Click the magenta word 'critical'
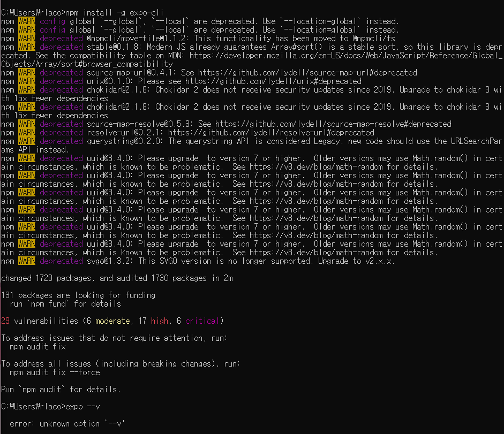This screenshot has width=504, height=434. pyautogui.click(x=202, y=321)
